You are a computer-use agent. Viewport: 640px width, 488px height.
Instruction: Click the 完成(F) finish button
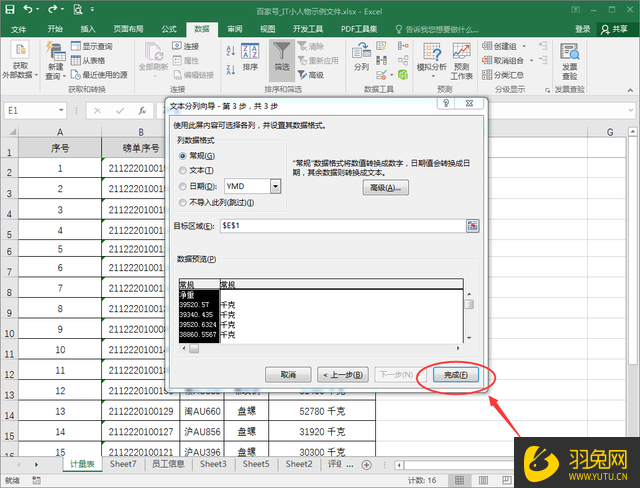456,375
